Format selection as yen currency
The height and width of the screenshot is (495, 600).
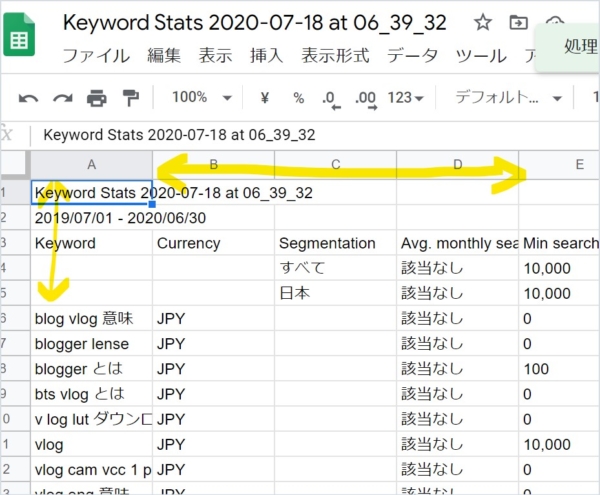pos(264,98)
